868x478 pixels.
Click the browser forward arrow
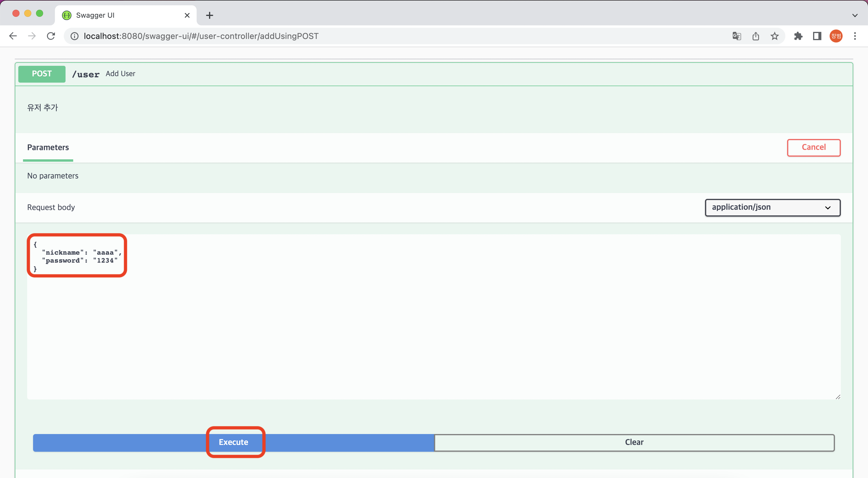pos(32,36)
